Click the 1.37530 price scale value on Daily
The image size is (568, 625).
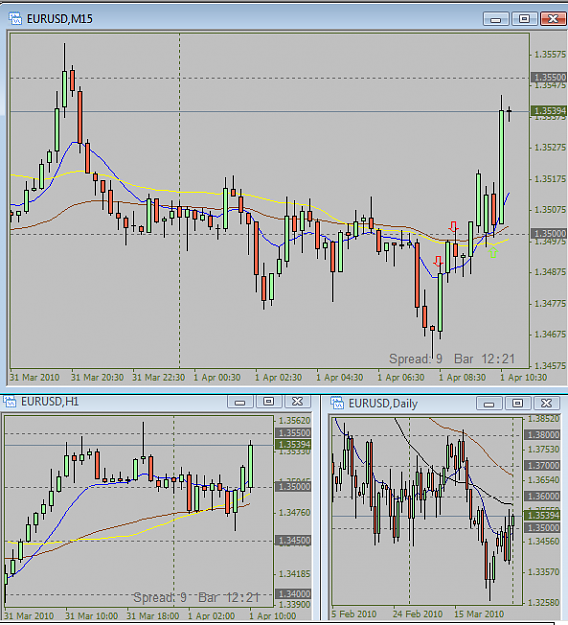point(543,449)
